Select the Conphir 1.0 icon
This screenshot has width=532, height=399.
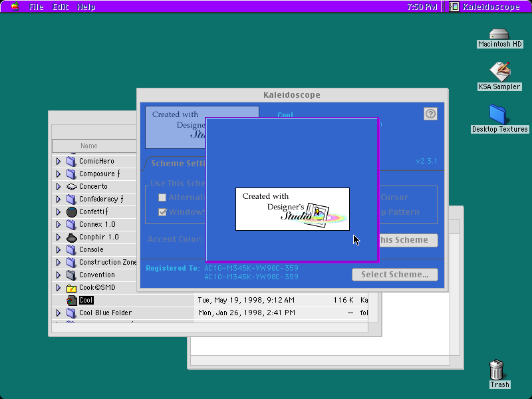72,237
